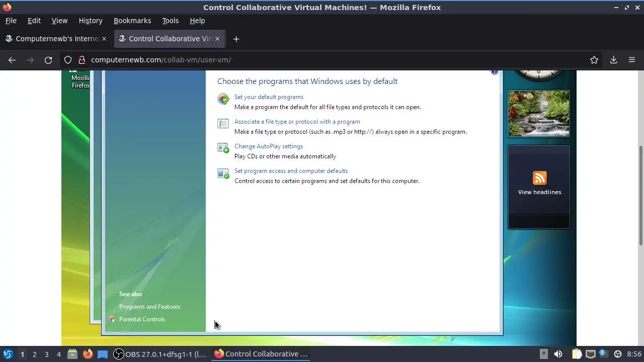Click the 'Play CDs or other media automatically' text

pyautogui.click(x=285, y=156)
